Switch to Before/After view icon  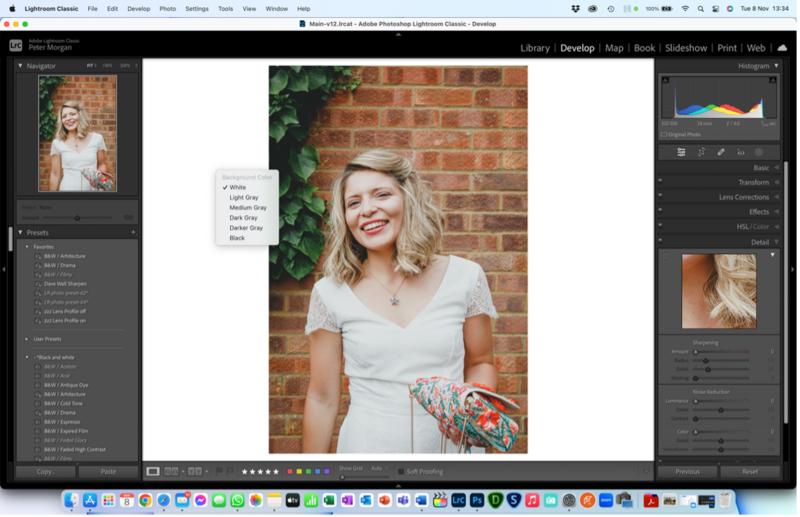tap(195, 472)
